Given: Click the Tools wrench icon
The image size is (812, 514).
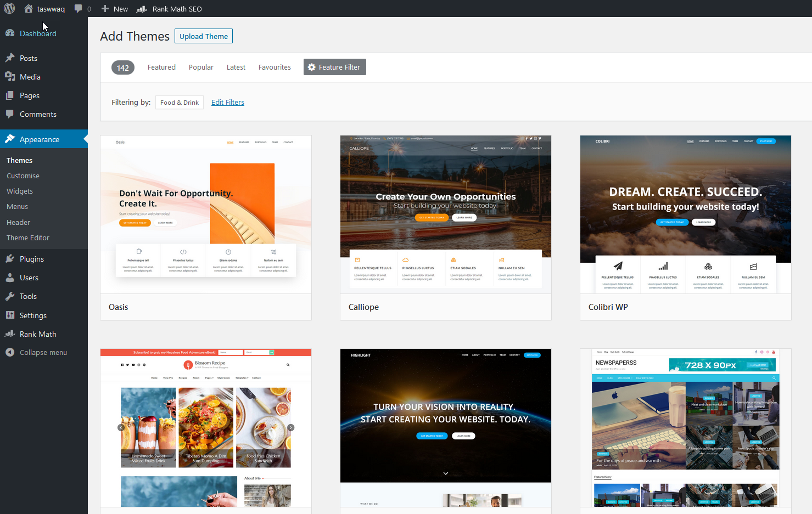Looking at the screenshot, I should coord(10,296).
